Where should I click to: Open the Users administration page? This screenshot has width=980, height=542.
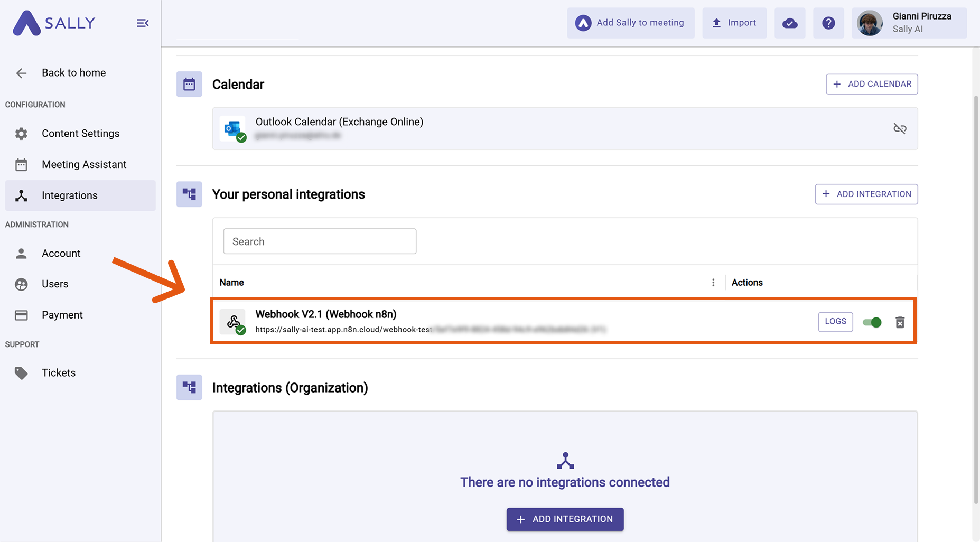(x=55, y=284)
